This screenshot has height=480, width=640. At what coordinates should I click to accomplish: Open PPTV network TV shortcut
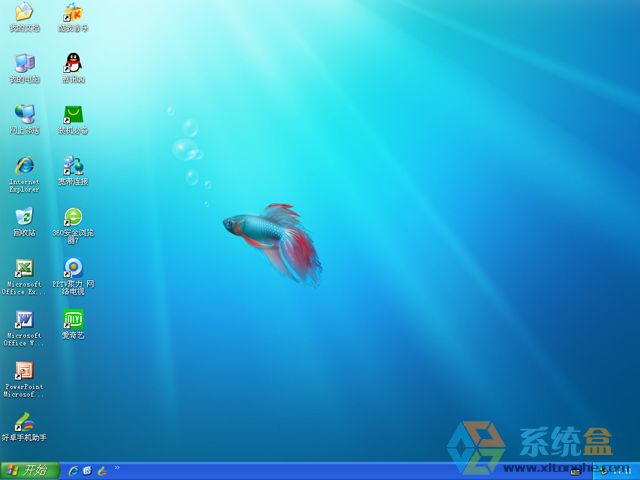tap(73, 268)
